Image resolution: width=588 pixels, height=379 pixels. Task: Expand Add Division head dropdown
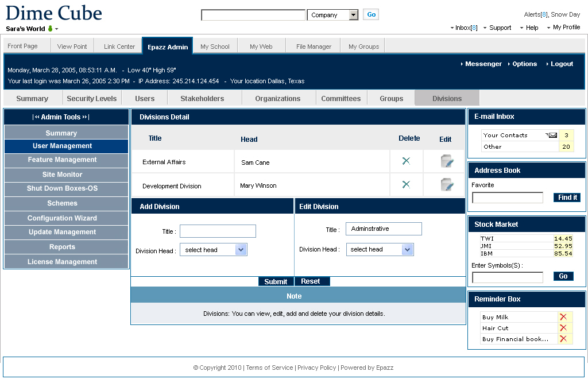[x=241, y=250]
